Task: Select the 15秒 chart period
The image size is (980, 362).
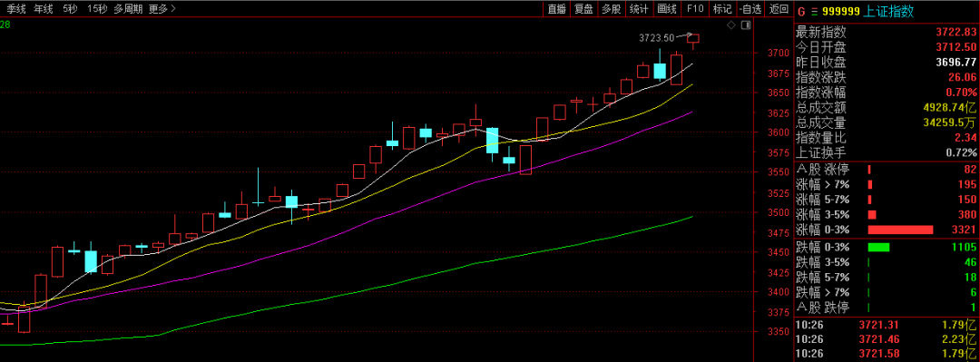Action: pos(97,9)
